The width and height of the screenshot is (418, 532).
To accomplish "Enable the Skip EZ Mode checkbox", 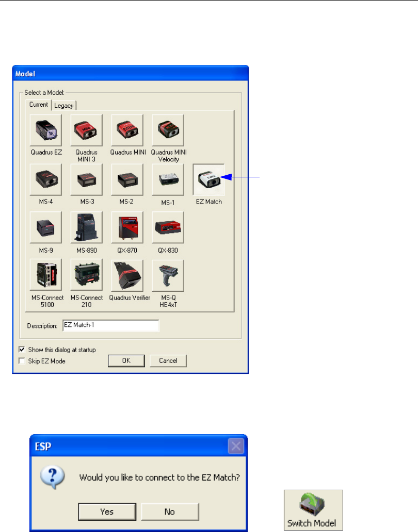I will click(x=22, y=361).
